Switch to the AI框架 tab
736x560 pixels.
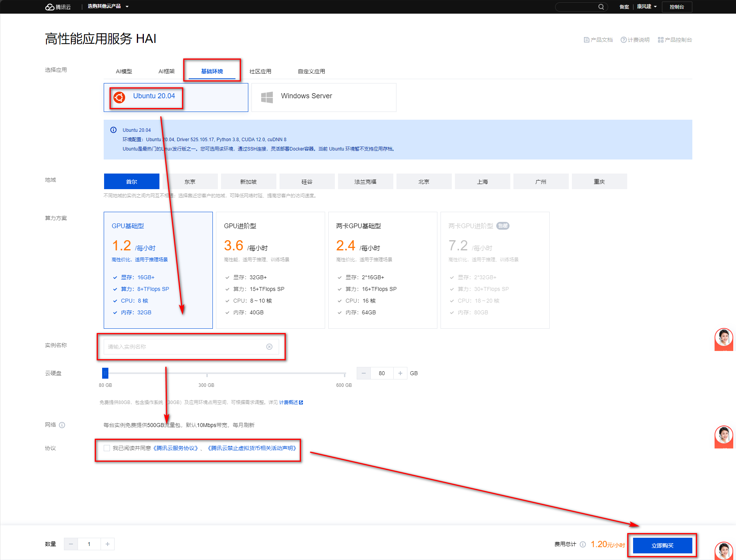(x=166, y=71)
